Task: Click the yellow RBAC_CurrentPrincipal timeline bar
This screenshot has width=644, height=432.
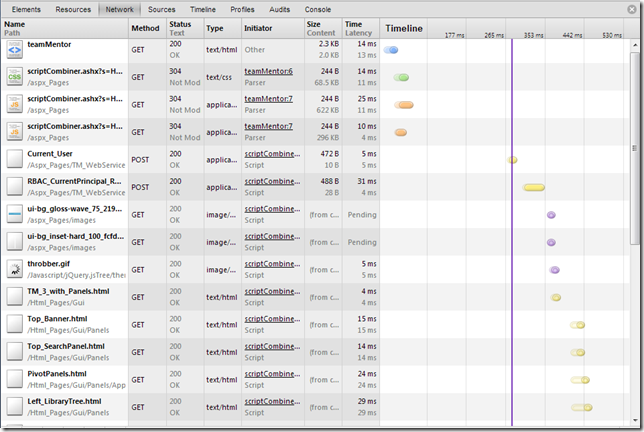Action: click(534, 187)
